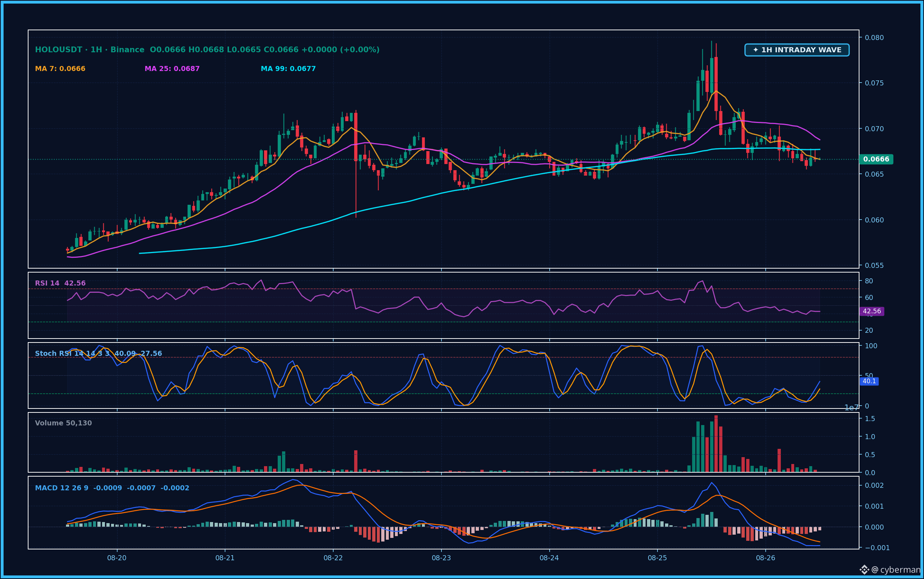The width and height of the screenshot is (924, 579).
Task: Click the 0.001 tick on the MACD axis
Action: point(875,506)
